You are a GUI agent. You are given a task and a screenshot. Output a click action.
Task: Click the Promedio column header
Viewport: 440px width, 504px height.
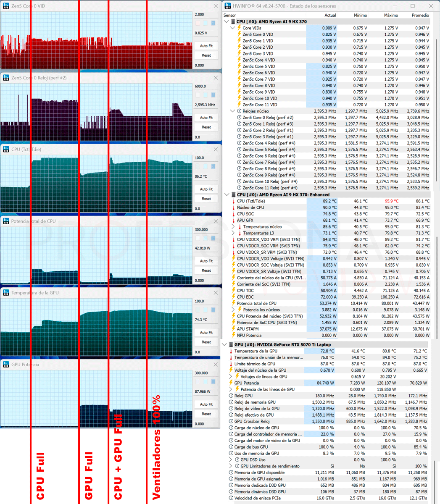(421, 15)
